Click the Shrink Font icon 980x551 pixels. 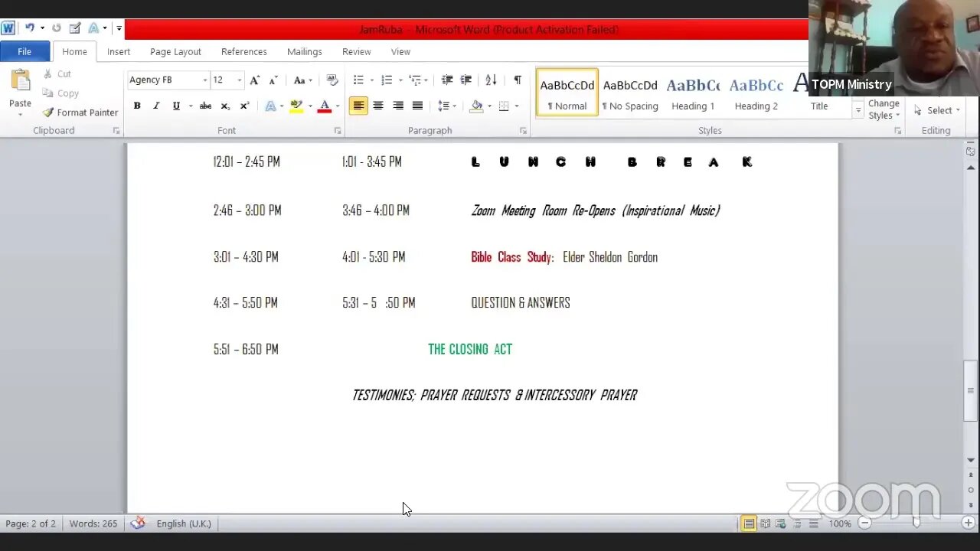(x=273, y=80)
